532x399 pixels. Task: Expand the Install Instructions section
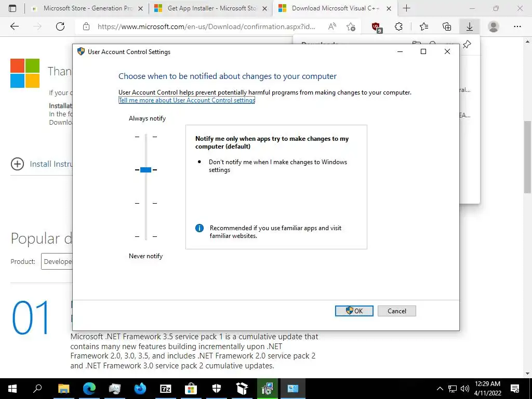coord(17,164)
